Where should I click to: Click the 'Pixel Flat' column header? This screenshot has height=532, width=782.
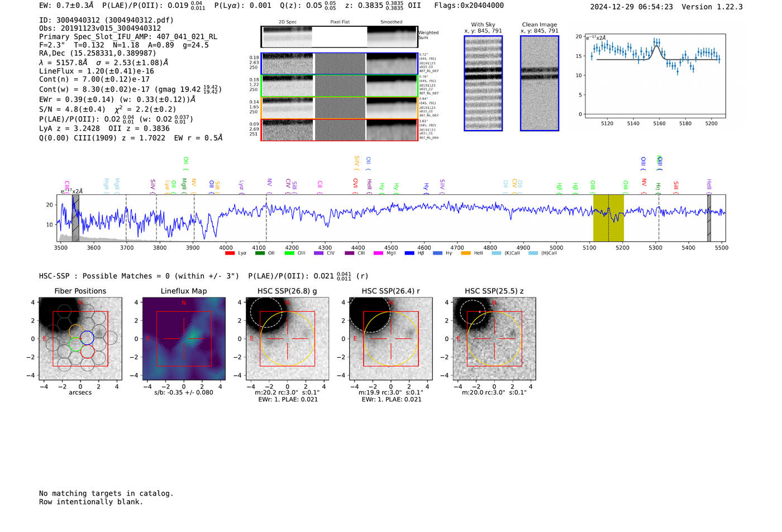point(340,22)
